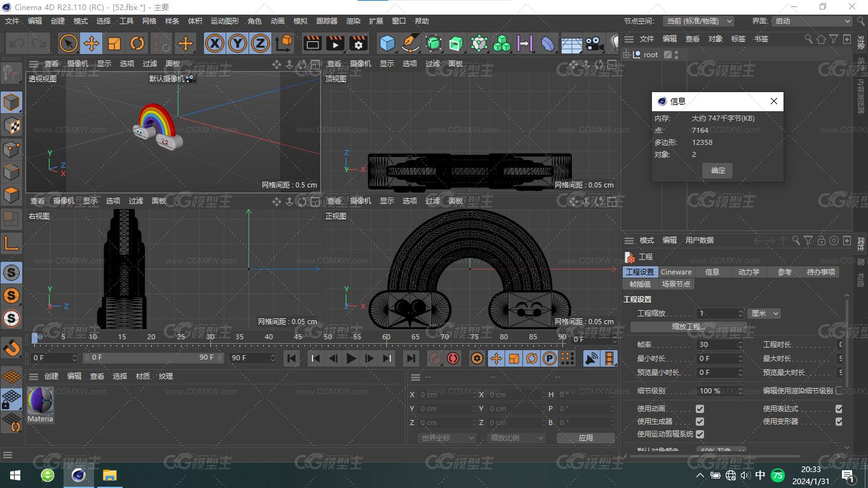Click the 细节级别 100% stepper arrows
The height and width of the screenshot is (488, 868).
740,391
